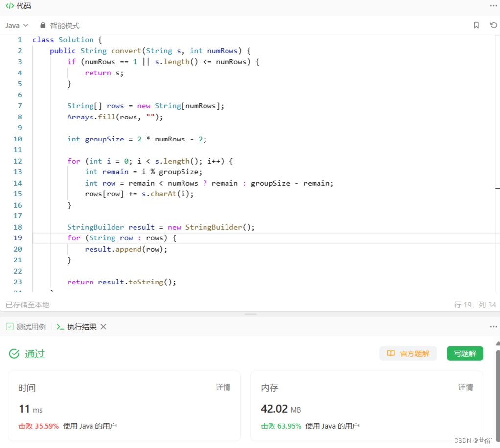
Task: Click the code panel brackets icon
Action: (x=10, y=6)
